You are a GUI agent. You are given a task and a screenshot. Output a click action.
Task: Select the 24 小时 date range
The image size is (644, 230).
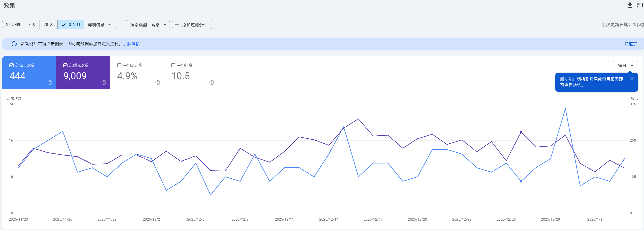(x=13, y=25)
